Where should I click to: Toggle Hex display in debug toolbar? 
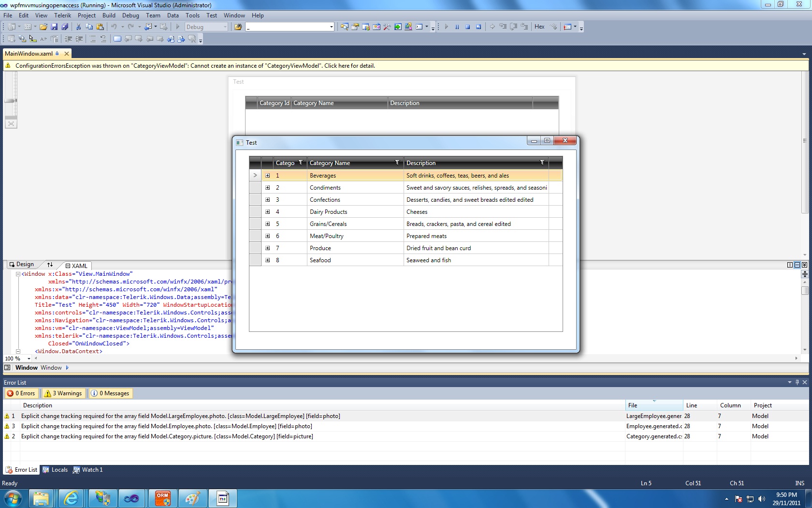[539, 27]
